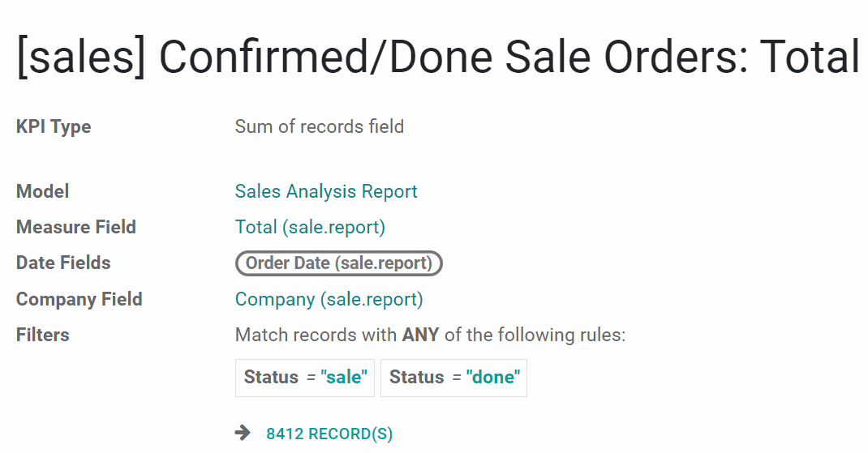Open the 8412 RECORD(S) link
Screen dimensions: 868x453
pos(329,434)
